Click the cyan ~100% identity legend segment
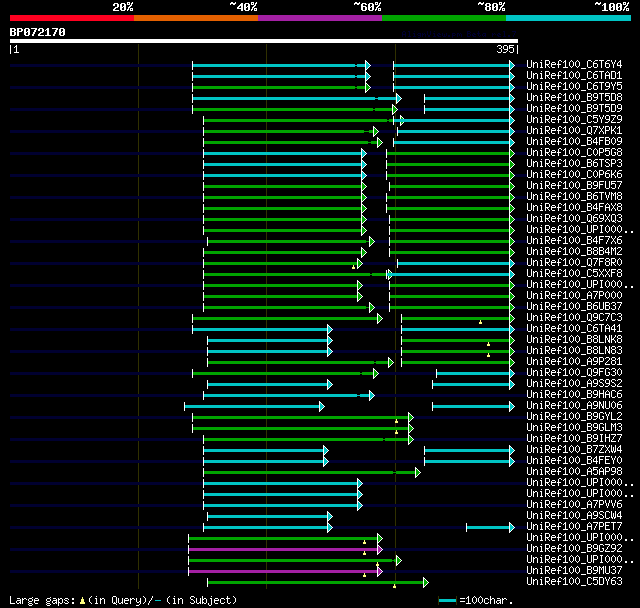This screenshot has height=608, width=640. pos(568,18)
